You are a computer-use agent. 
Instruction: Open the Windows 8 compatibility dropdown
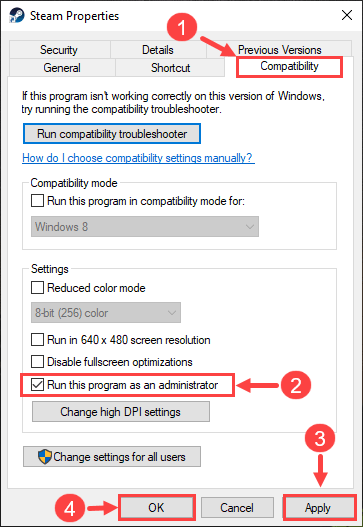[x=145, y=227]
